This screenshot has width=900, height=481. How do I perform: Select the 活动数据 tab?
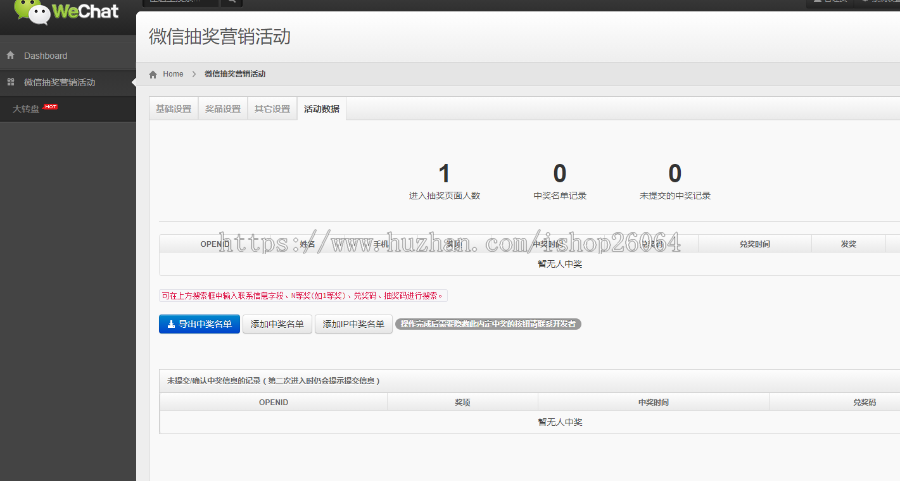tap(321, 109)
